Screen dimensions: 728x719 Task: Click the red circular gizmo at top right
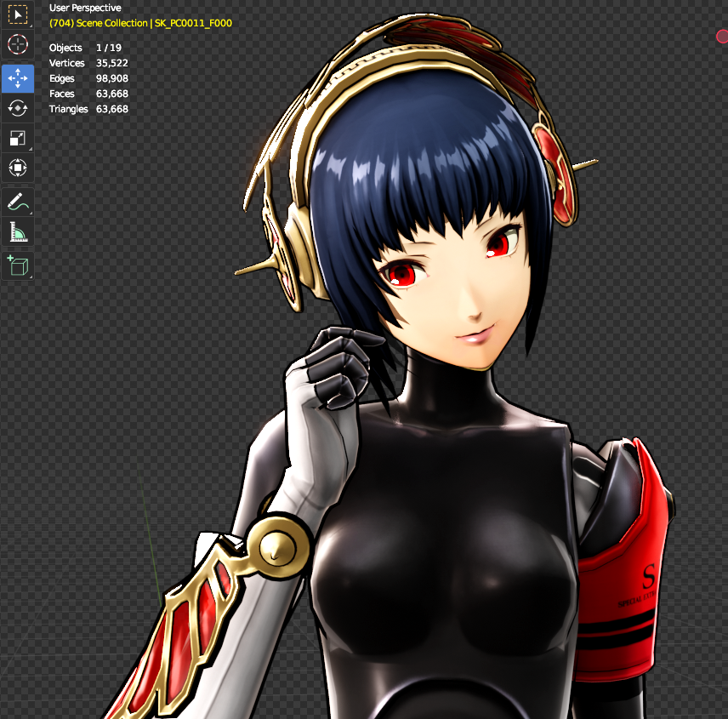[722, 37]
